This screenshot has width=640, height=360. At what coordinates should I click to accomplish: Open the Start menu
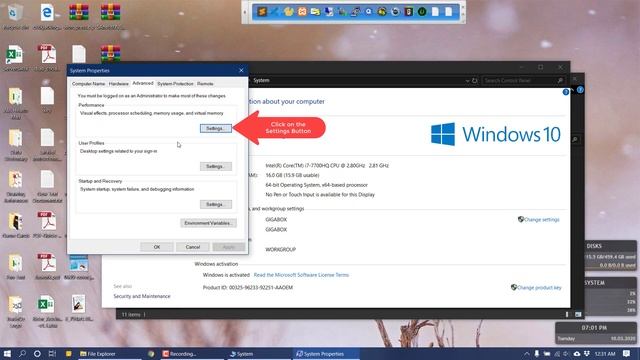[7, 353]
